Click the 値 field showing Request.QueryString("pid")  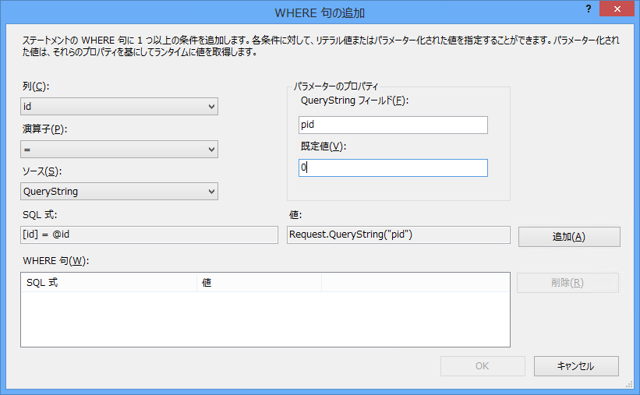click(x=398, y=235)
